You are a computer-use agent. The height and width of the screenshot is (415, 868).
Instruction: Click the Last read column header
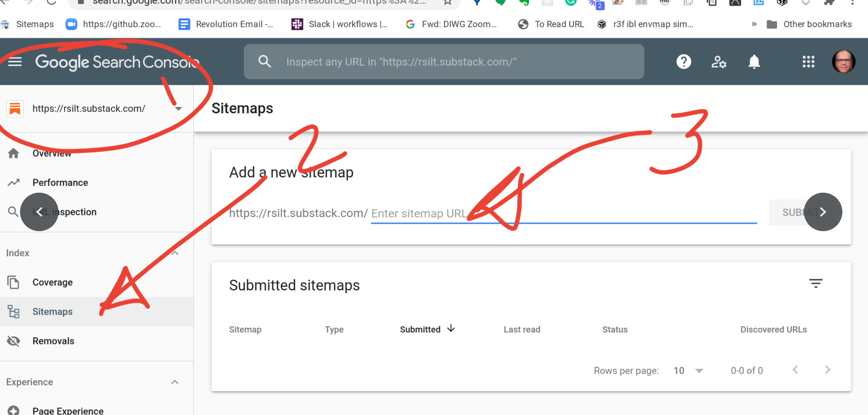[x=522, y=329]
